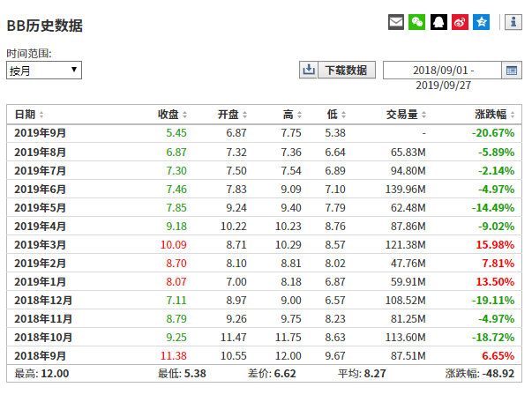This screenshot has height=402, width=532.
Task: Select the 2018年11月 row date
Action: 43,319
